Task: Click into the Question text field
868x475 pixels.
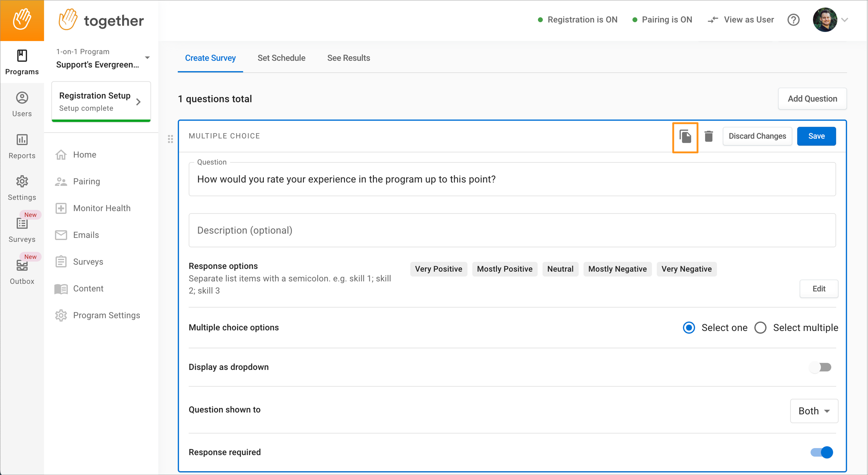Action: pos(512,179)
